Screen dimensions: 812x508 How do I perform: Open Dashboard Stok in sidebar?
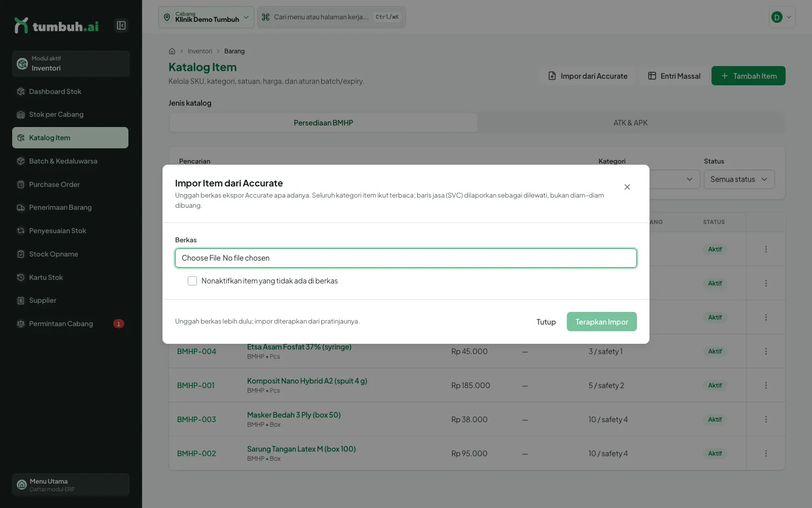point(70,91)
